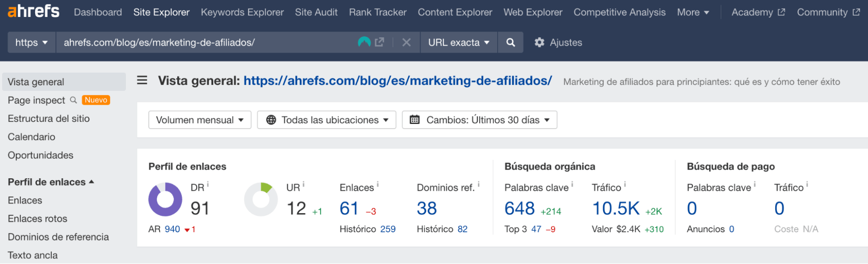Viewport: 868px width, 264px height.
Task: Click AR rank value 940
Action: coord(172,229)
